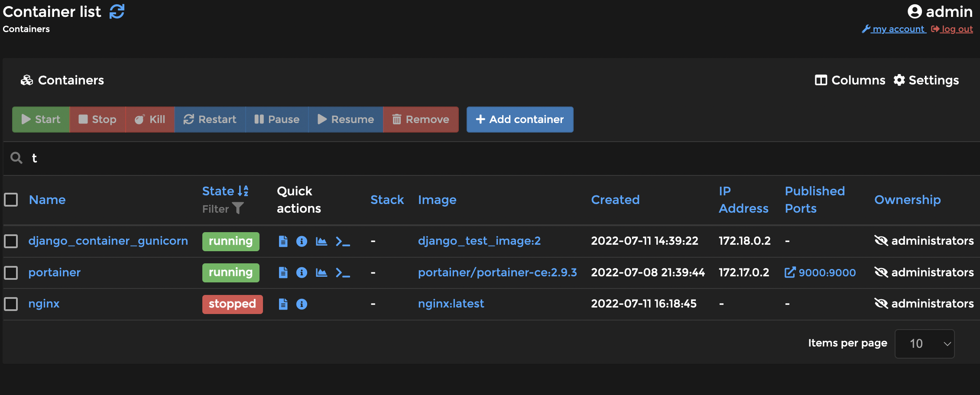Screen dimensions: 980x395
Task: Click hidden-eye ownership icon for nginx
Action: [x=881, y=304]
